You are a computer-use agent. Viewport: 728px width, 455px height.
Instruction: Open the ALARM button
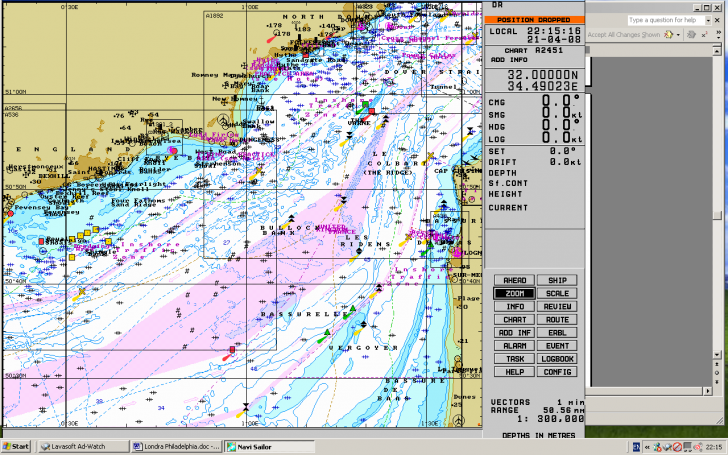coord(514,345)
